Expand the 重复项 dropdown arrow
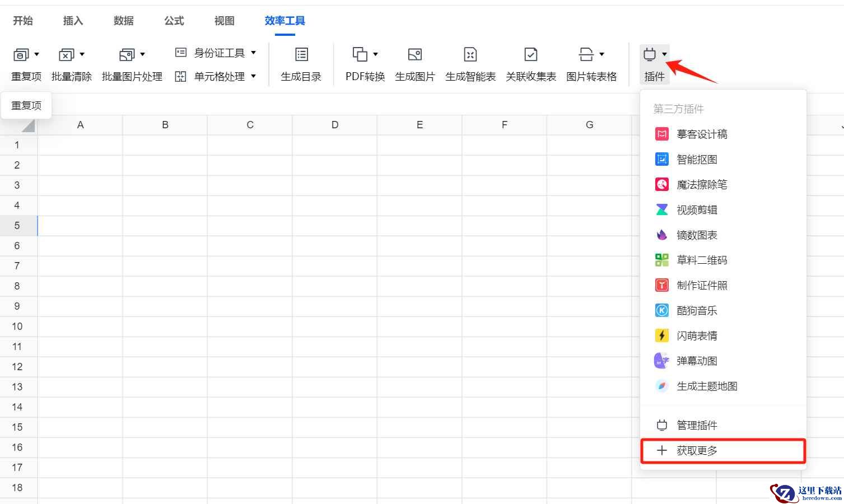The image size is (844, 504). [x=37, y=54]
